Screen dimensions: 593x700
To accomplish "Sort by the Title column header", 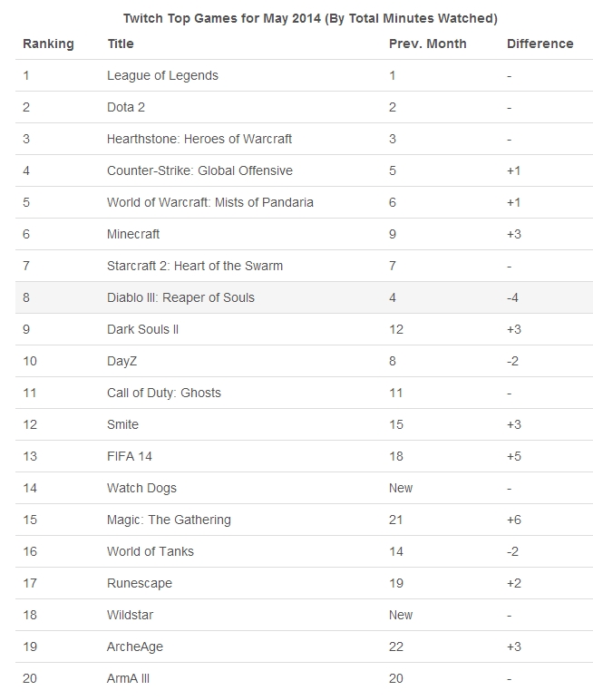I will (x=120, y=44).
